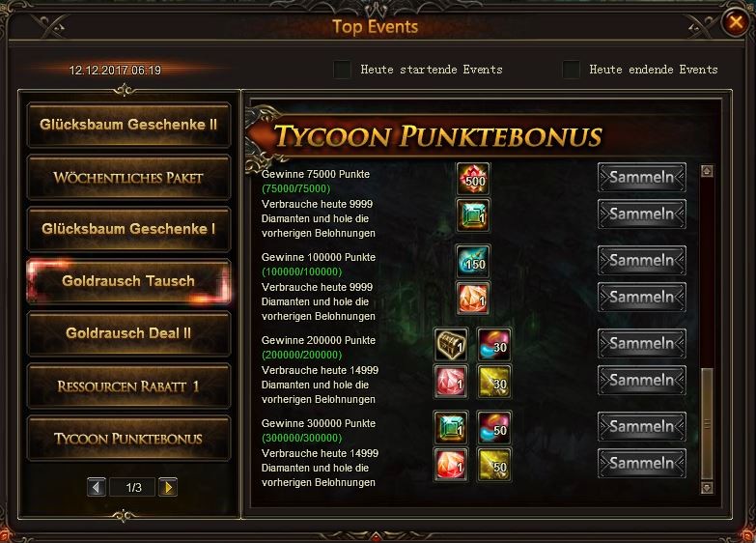
Task: Open the Wöchentliches Paket event tab
Action: coord(128,178)
